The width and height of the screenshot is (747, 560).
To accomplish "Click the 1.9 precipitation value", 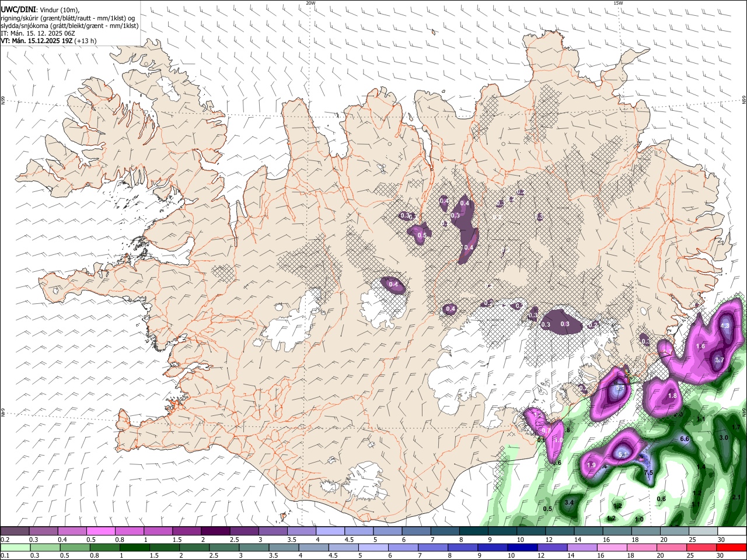I will [x=591, y=465].
